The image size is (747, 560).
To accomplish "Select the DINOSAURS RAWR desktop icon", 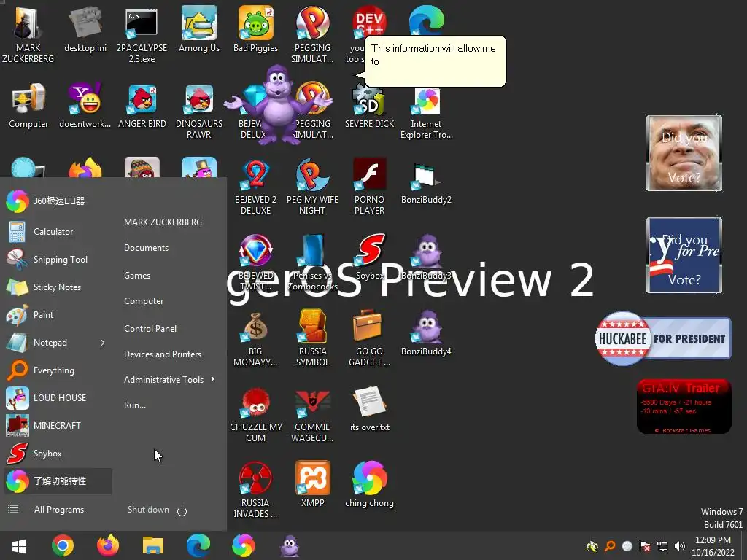I will 199,112.
